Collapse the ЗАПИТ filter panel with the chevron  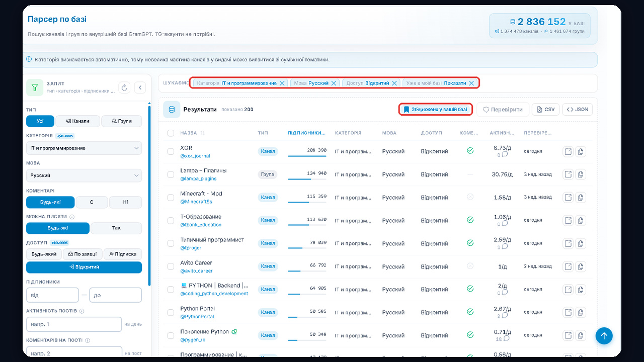pos(140,87)
